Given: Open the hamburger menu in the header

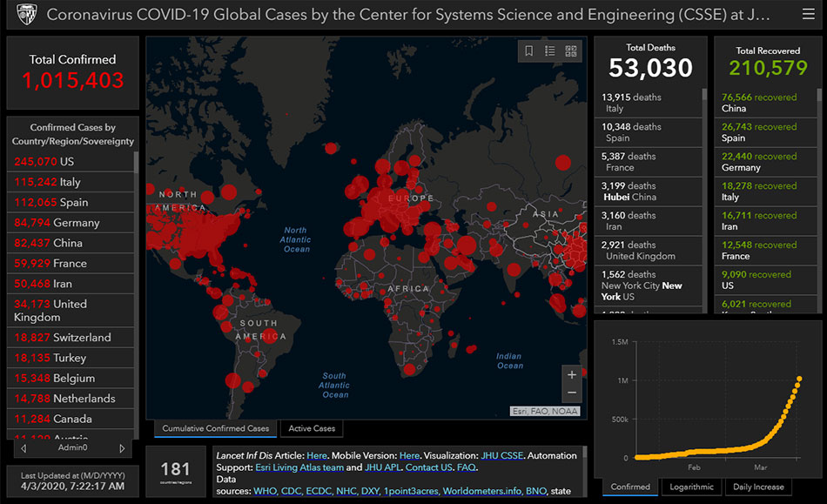Looking at the screenshot, I should (808, 14).
